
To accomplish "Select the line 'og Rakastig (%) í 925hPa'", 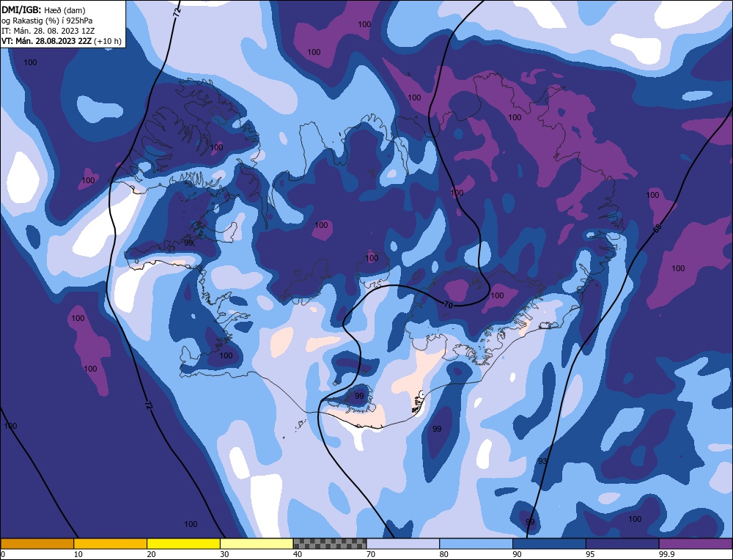I will [47, 21].
